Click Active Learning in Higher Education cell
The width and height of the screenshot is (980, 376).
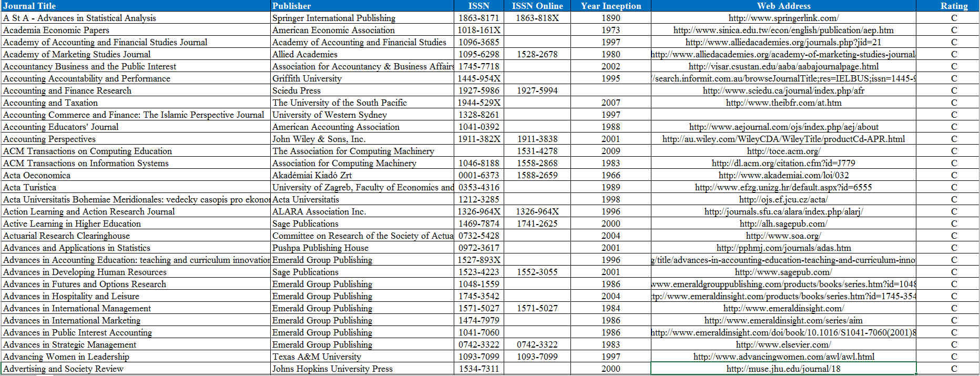click(x=136, y=223)
